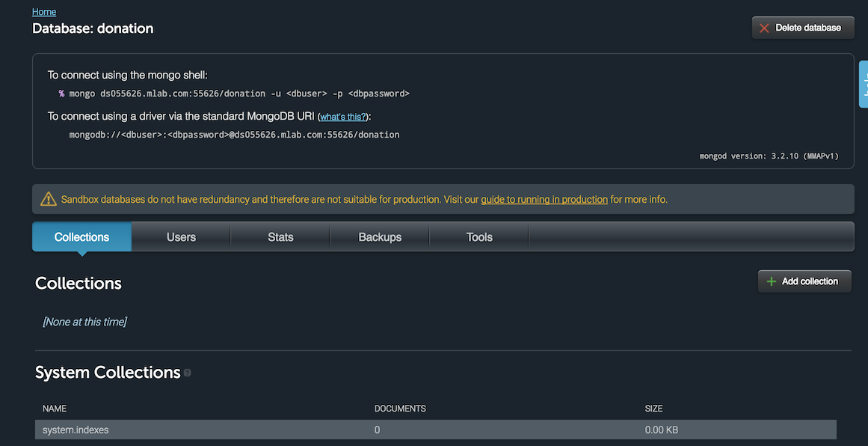Open the "what's this?" link
This screenshot has height=446, width=868.
[x=343, y=117]
